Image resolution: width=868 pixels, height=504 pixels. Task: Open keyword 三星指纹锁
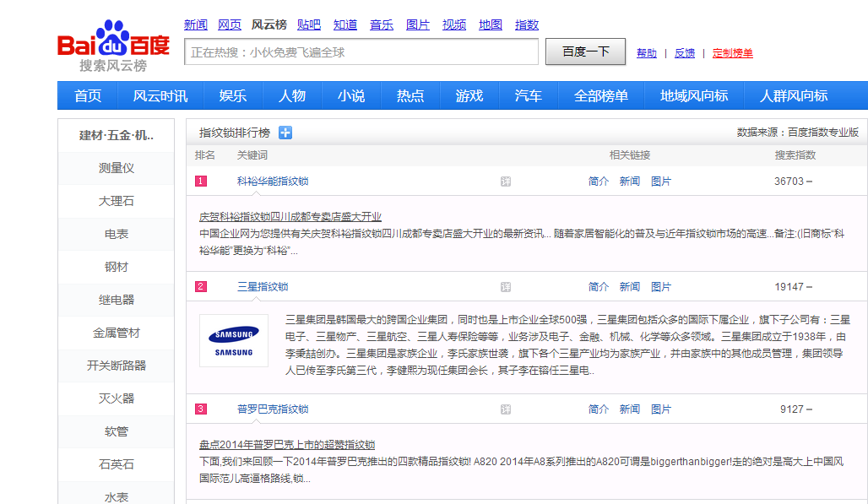263,287
